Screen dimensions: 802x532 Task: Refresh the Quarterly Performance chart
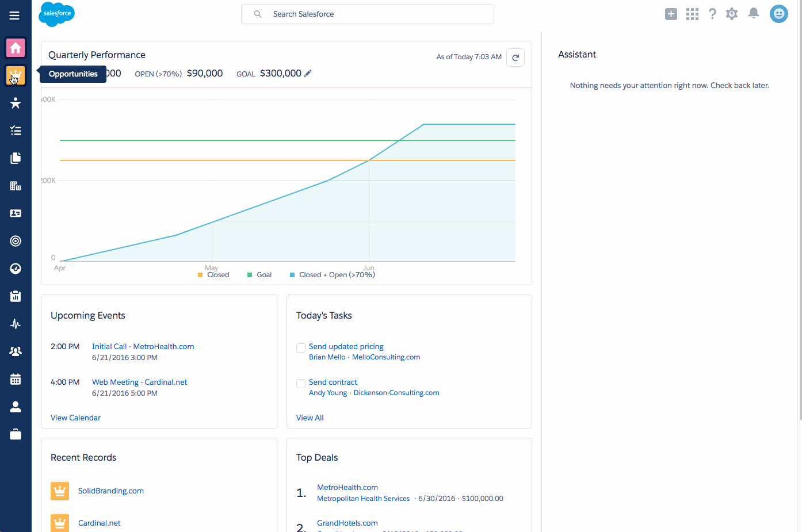[x=515, y=58]
